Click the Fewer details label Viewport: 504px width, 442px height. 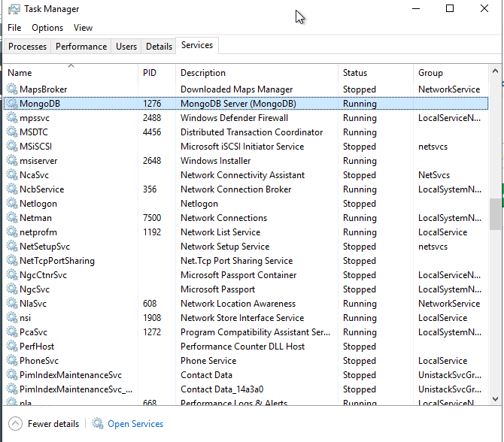tap(53, 424)
